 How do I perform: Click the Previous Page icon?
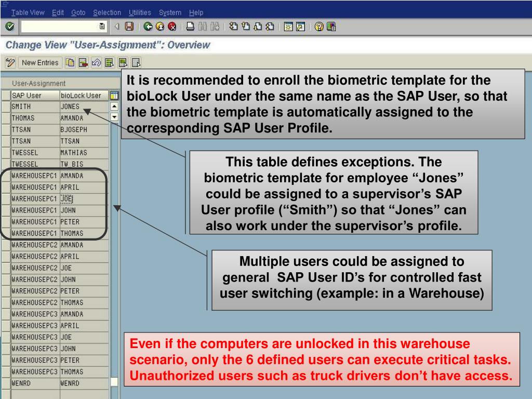246,26
